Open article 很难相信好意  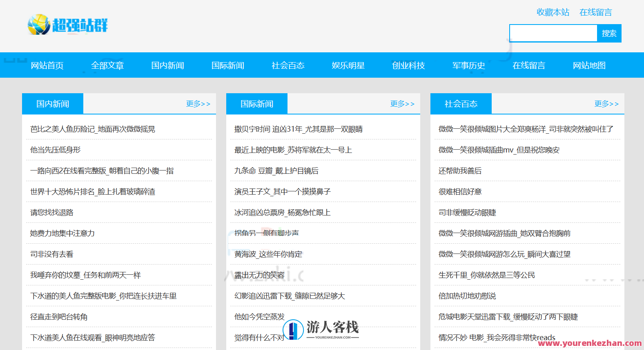coord(460,192)
